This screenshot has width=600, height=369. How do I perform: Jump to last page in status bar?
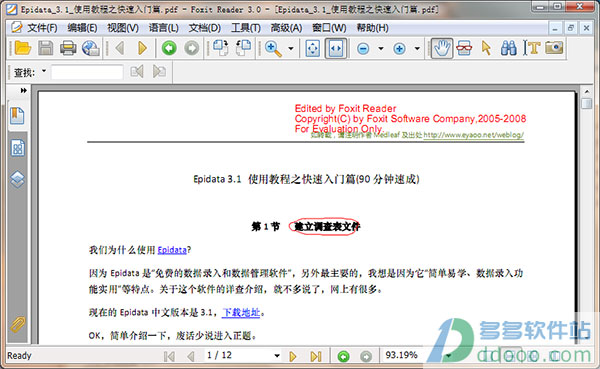pos(316,356)
